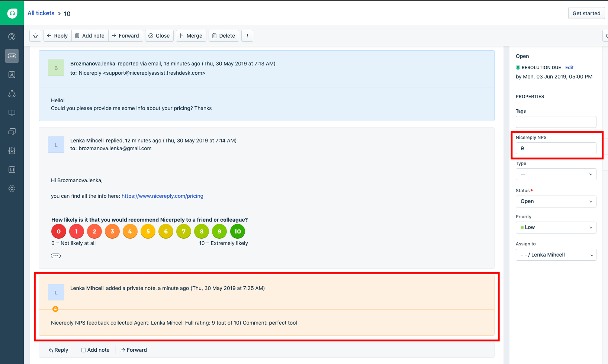Click the Tags input field

point(556,122)
